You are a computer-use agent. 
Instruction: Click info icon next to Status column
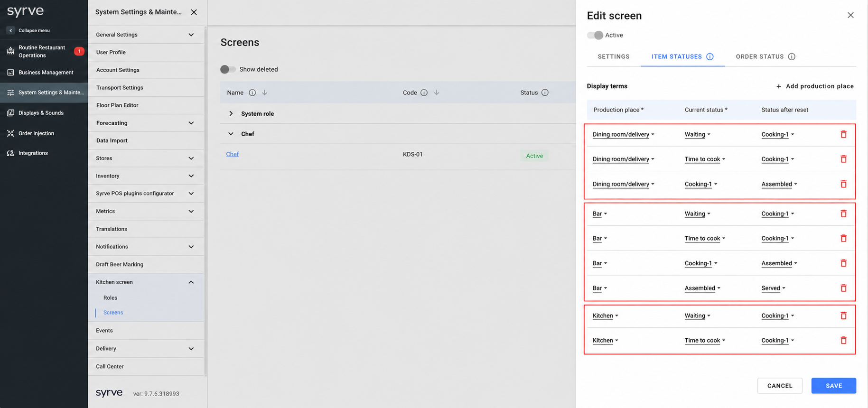pos(545,93)
